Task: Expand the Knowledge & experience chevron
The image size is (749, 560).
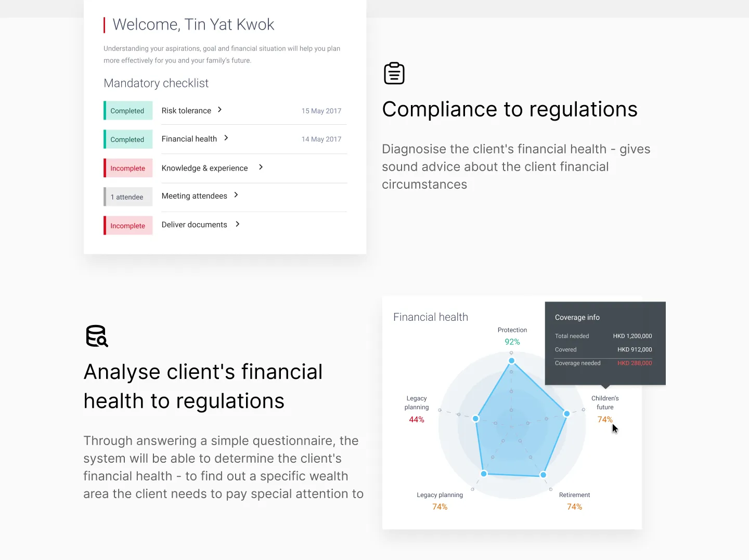Action: pos(261,167)
